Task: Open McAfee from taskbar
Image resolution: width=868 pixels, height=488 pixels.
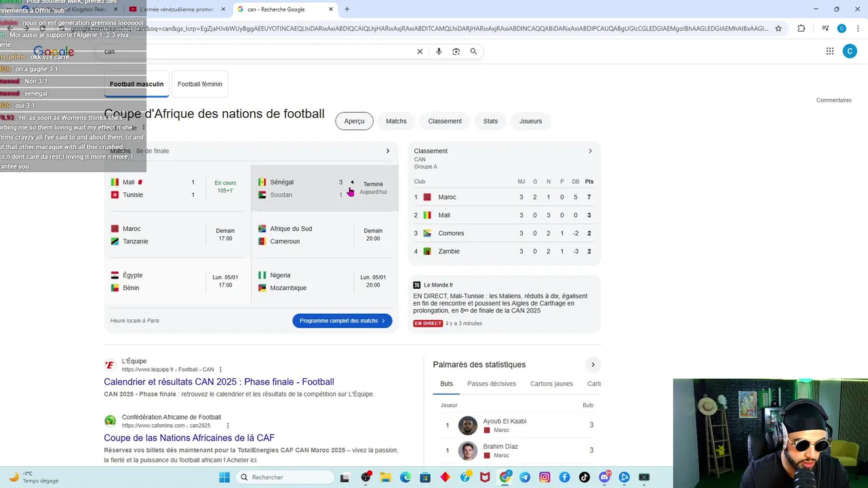Action: (485, 477)
